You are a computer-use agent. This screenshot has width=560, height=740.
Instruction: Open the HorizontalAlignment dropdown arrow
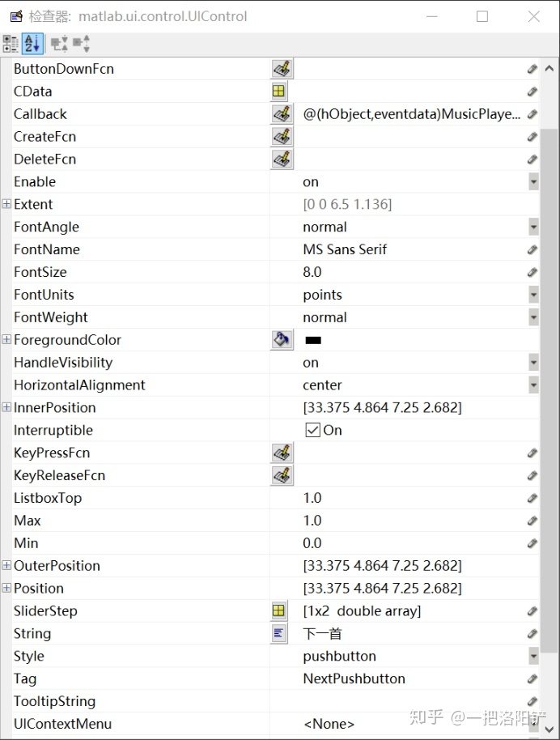[x=533, y=385]
